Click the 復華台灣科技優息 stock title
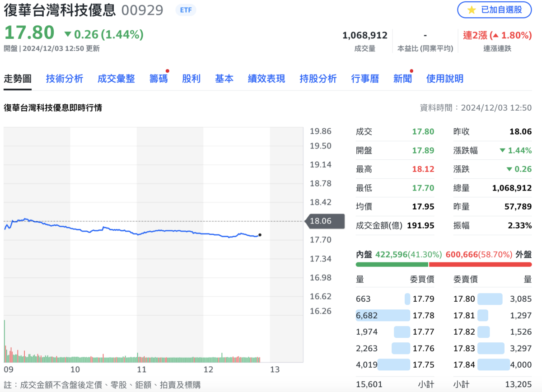 click(x=60, y=10)
